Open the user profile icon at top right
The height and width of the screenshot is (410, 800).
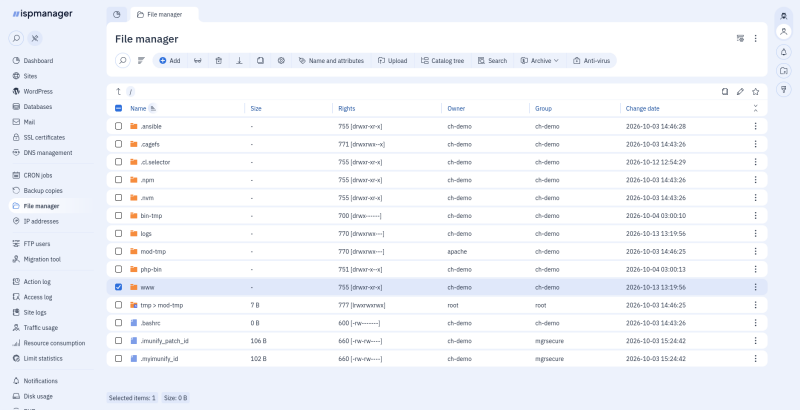pos(784,32)
